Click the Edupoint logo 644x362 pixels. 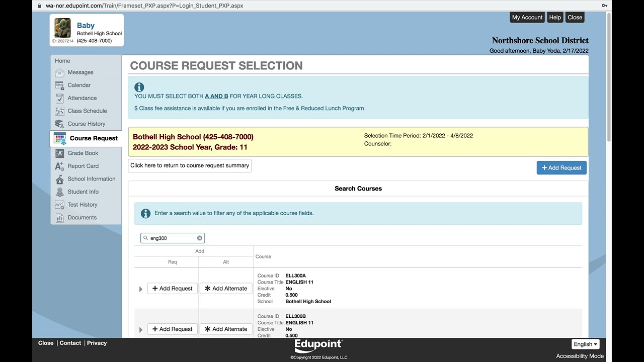pyautogui.click(x=318, y=346)
